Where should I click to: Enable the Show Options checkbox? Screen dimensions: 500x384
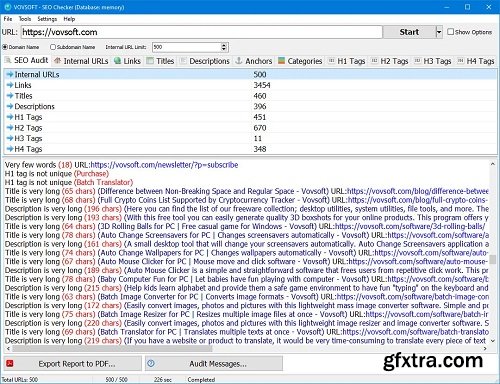click(451, 32)
